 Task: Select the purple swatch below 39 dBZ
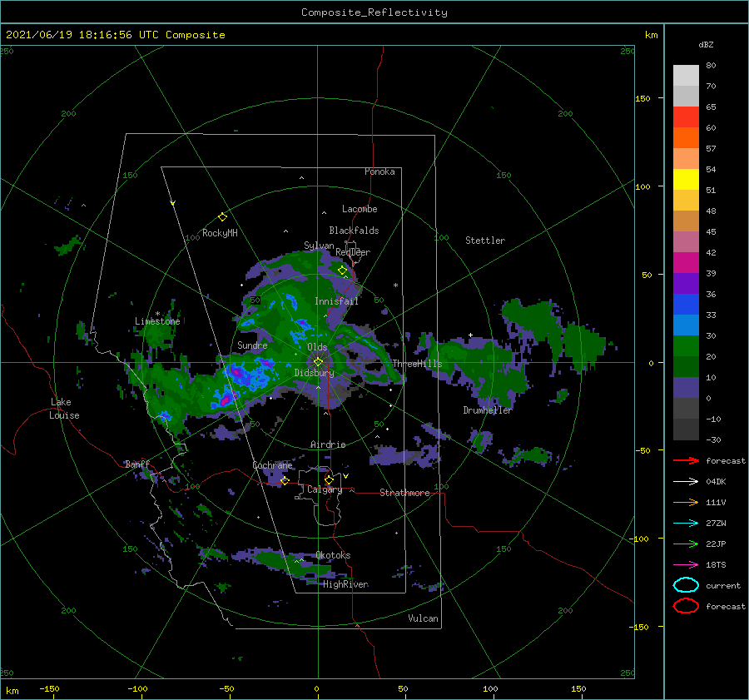(x=686, y=283)
